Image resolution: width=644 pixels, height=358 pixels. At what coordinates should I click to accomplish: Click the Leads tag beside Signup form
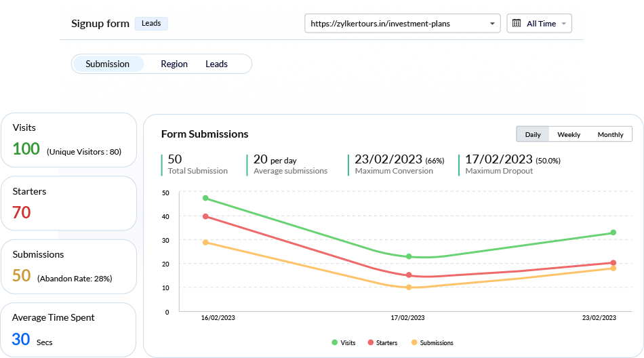151,24
